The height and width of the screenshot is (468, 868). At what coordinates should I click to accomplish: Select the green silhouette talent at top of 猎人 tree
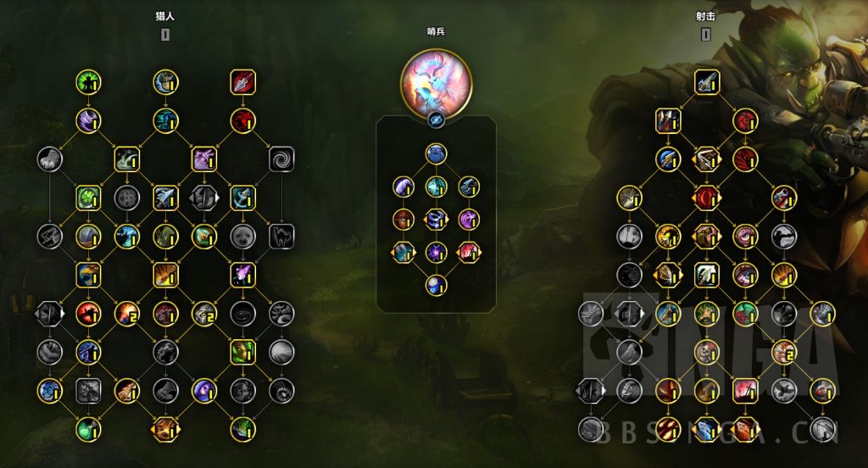tap(88, 82)
